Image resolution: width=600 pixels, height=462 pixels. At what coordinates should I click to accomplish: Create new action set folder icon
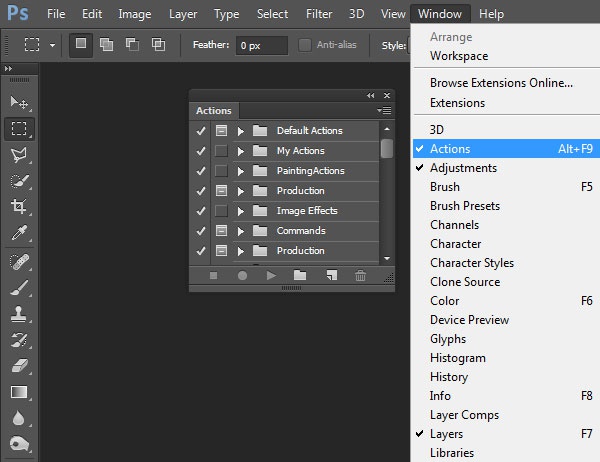click(x=300, y=275)
